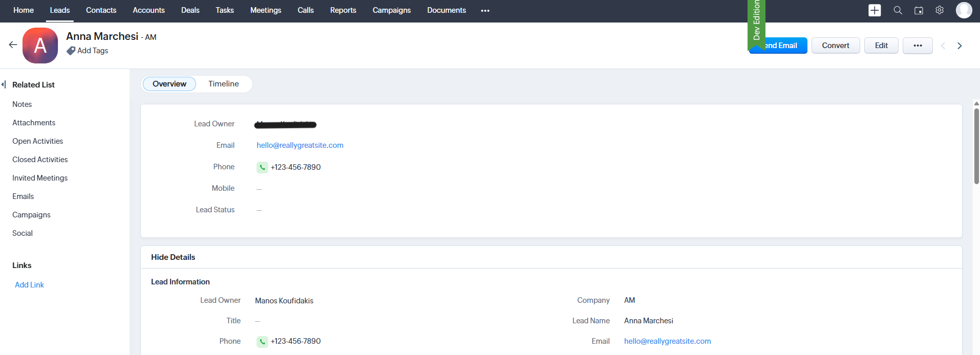This screenshot has height=355, width=980.
Task: Click email link in overview card
Action: (300, 145)
